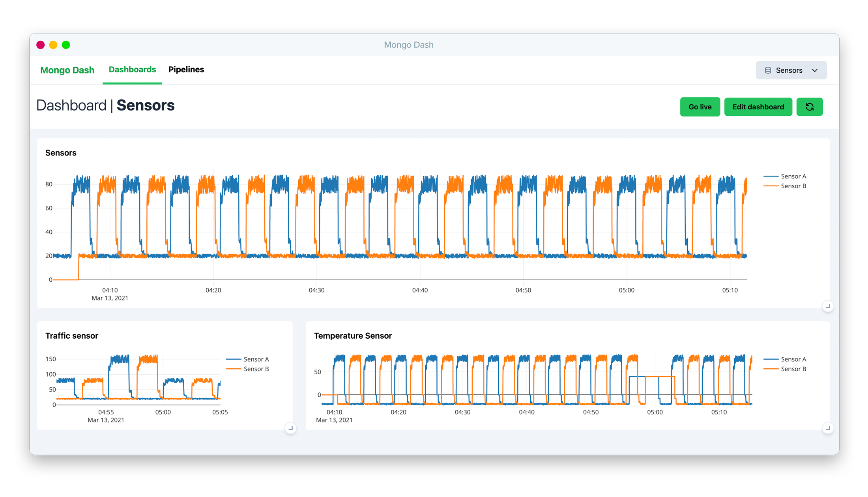Toggle Sensor A in Sensors chart legend
The height and width of the screenshot is (497, 868).
(793, 176)
